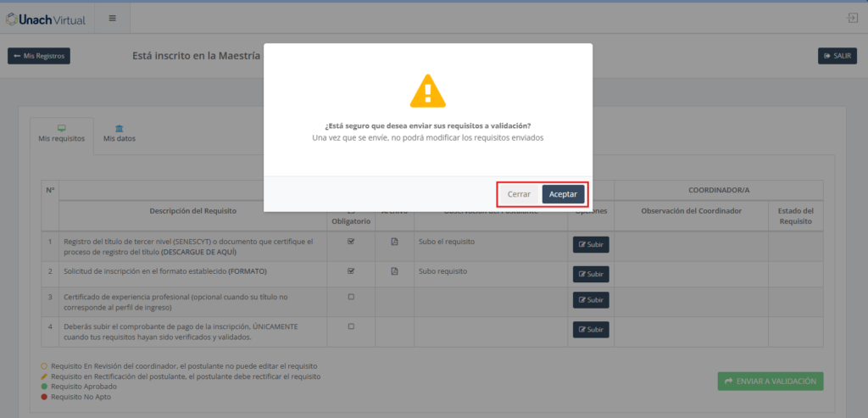The width and height of the screenshot is (868, 418).
Task: Toggle checkbox for comprobante de pago row
Action: [x=351, y=326]
